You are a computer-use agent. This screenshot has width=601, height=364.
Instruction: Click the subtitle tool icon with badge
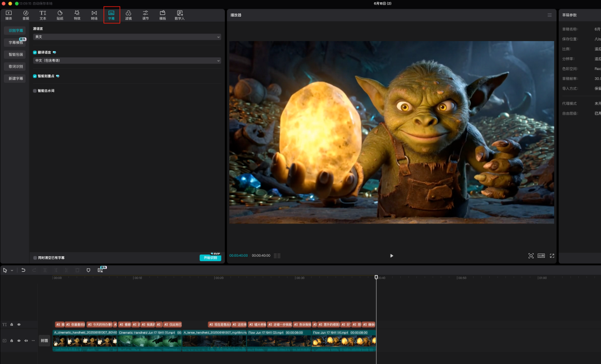tap(101, 270)
